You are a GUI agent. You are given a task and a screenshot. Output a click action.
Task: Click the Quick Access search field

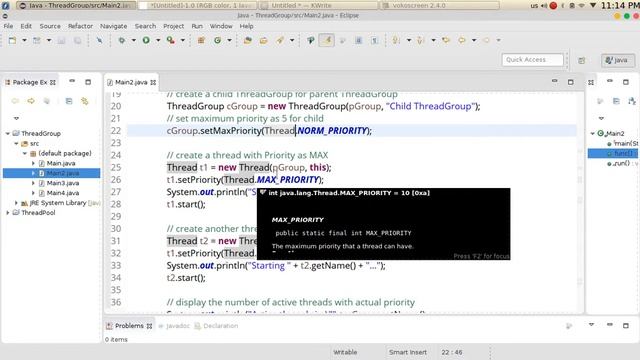[x=532, y=60]
